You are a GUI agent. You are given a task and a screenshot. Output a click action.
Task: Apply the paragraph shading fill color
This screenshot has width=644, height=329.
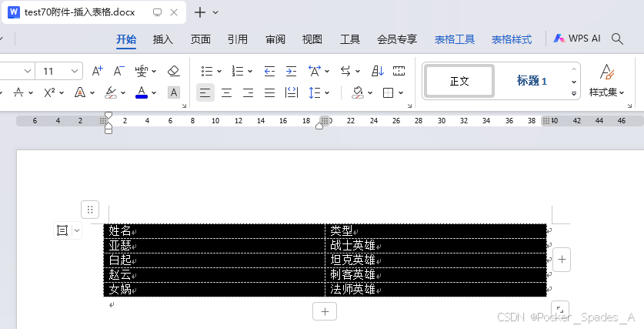click(x=358, y=92)
